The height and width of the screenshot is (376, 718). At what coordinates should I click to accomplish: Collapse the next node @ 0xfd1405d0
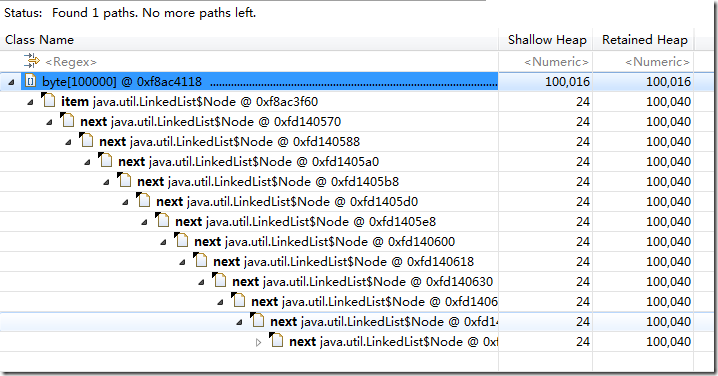(125, 202)
